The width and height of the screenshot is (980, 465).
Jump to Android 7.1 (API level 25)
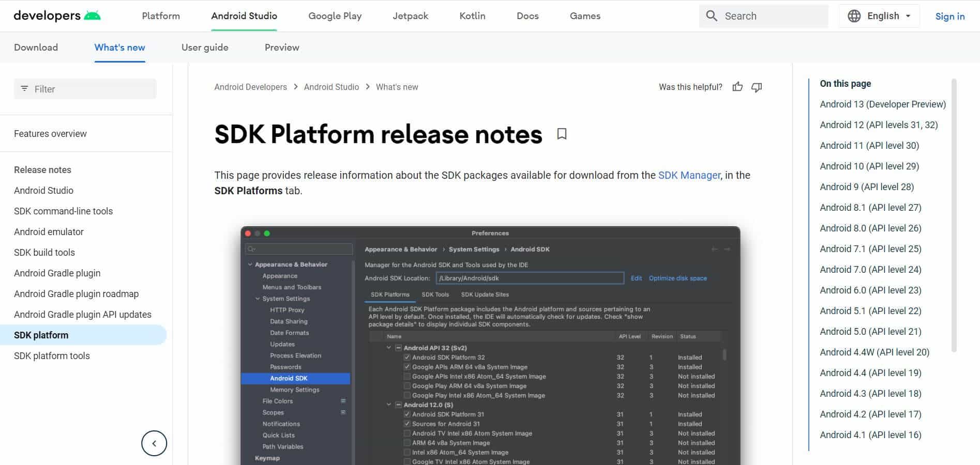click(x=870, y=249)
